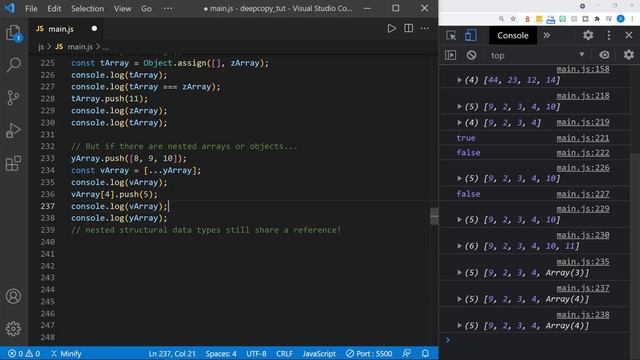Open source link main.js:235

tap(583, 261)
